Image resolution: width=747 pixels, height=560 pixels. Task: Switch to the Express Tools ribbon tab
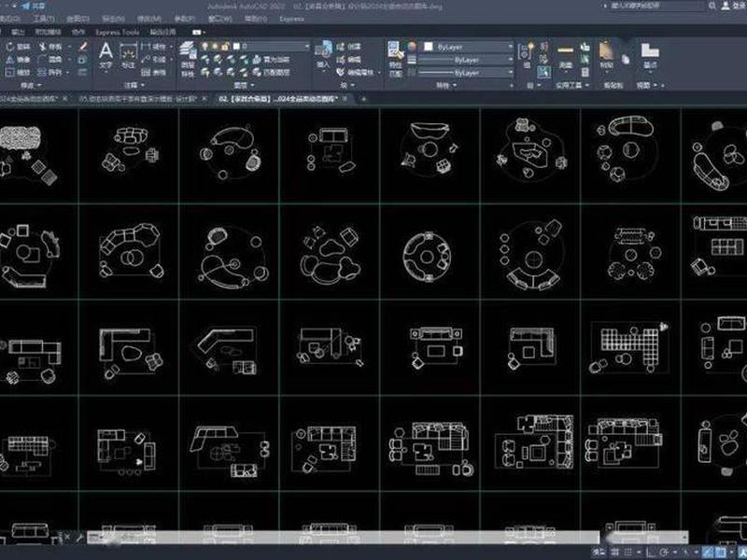[118, 32]
